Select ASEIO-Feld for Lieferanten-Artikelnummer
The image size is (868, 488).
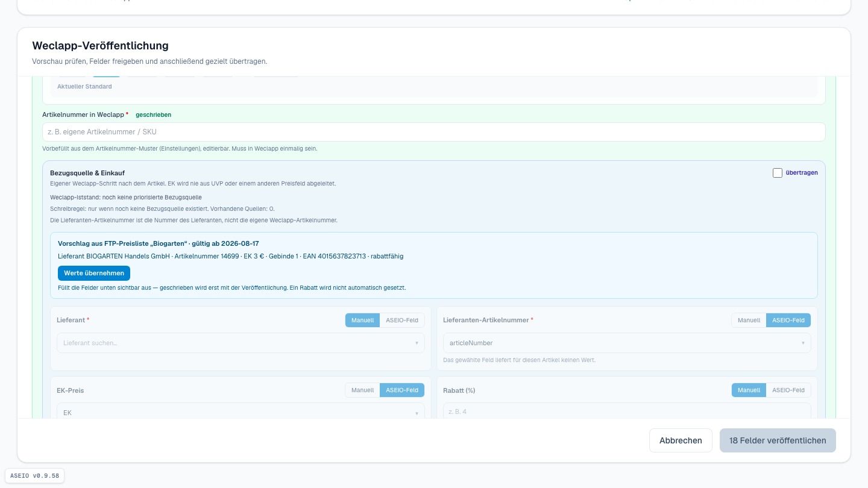click(788, 320)
